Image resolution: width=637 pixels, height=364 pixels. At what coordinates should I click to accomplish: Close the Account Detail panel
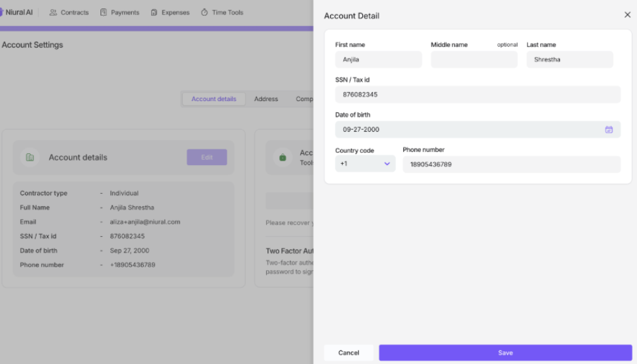coord(627,15)
